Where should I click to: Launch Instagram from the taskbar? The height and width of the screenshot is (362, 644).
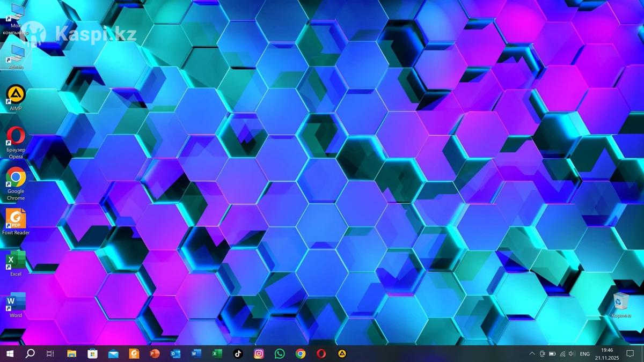click(x=259, y=353)
